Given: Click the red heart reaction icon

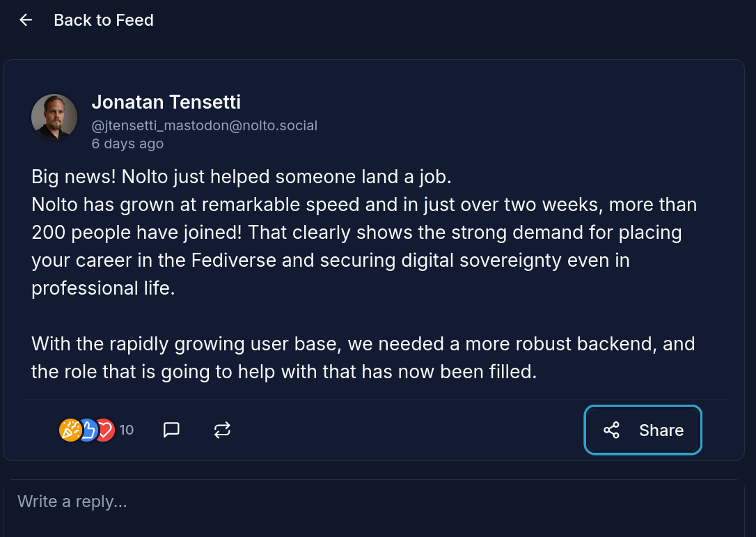Looking at the screenshot, I should (105, 430).
